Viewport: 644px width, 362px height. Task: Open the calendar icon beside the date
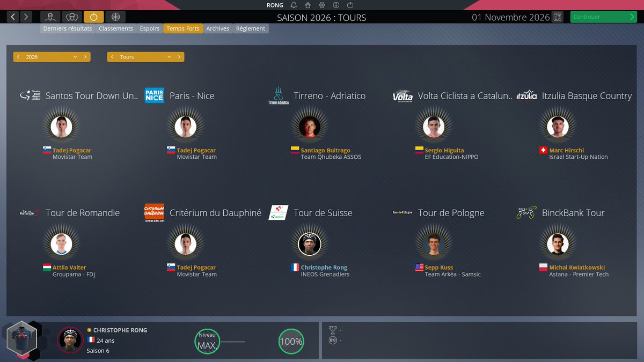(558, 17)
